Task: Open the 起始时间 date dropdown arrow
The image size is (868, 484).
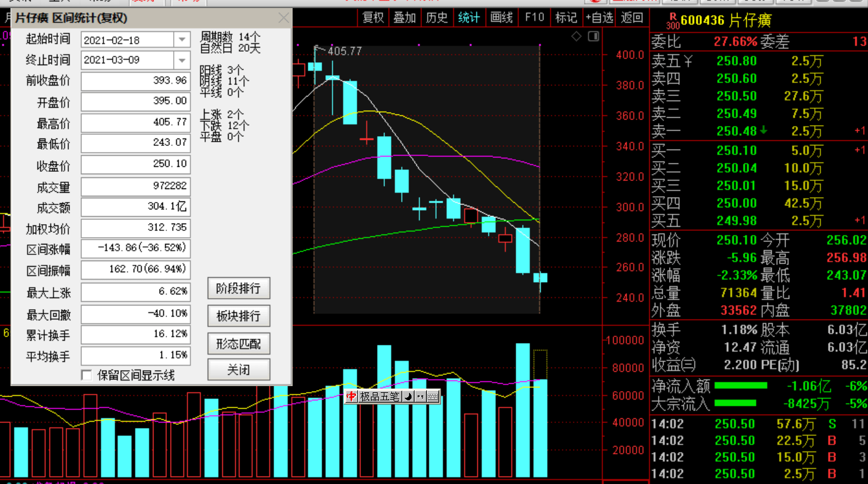Action: point(182,40)
